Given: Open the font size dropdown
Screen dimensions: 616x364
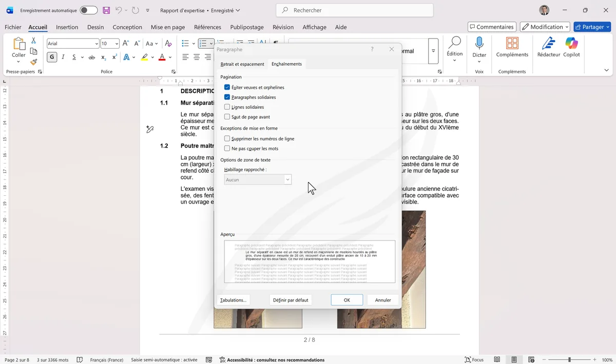Looking at the screenshot, I should click(117, 44).
